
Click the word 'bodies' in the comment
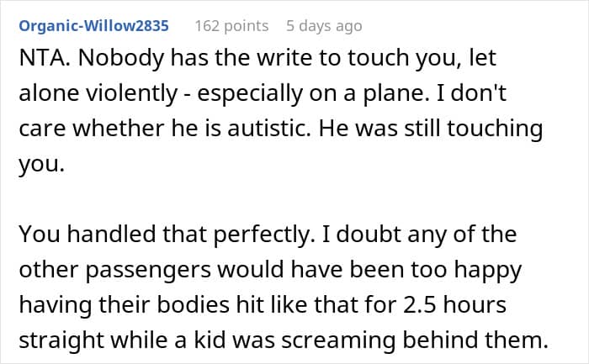pyautogui.click(x=193, y=304)
